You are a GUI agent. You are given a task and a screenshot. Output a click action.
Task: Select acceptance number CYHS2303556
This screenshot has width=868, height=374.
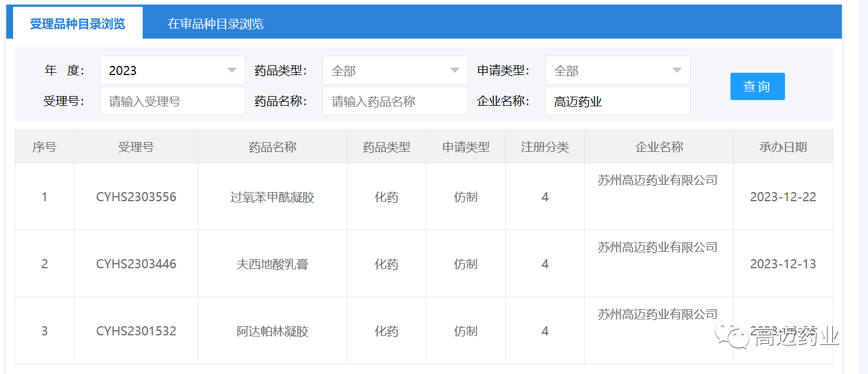pos(136,197)
